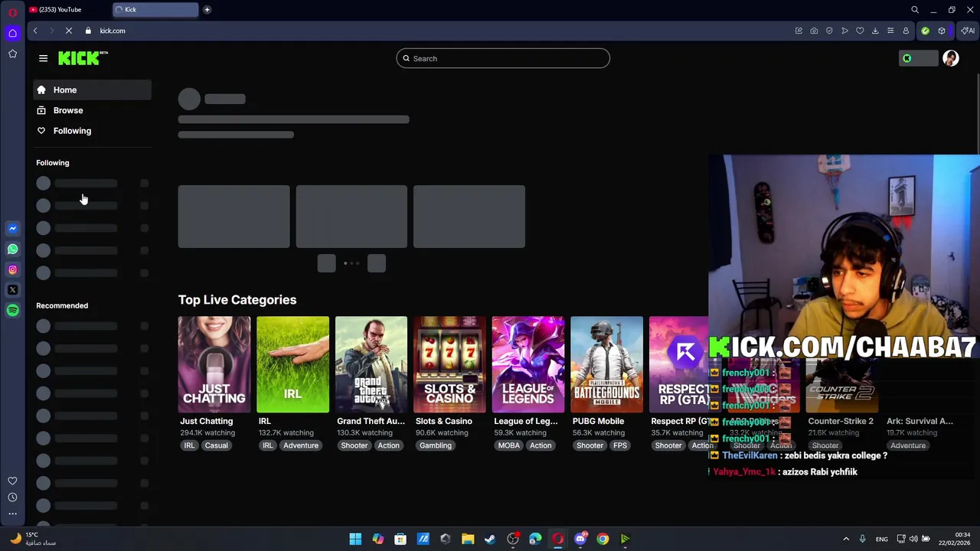Open Opera start page from sidebar
This screenshot has height=551, width=980.
12,33
